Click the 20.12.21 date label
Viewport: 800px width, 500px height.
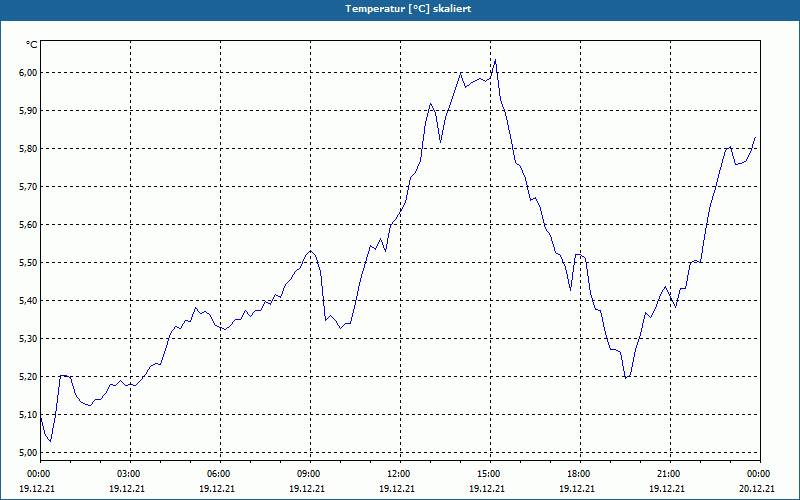click(x=757, y=488)
